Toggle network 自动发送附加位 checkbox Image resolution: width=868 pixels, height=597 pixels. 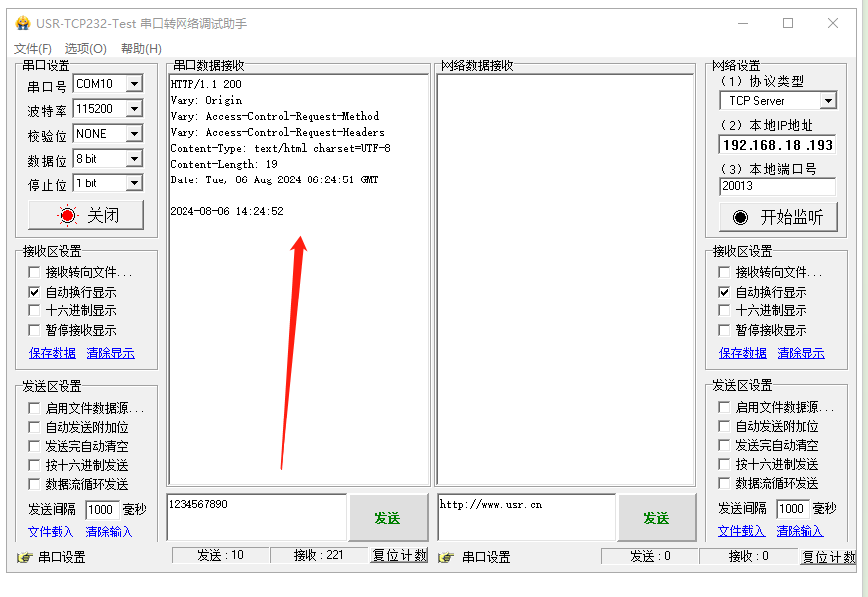pos(724,426)
